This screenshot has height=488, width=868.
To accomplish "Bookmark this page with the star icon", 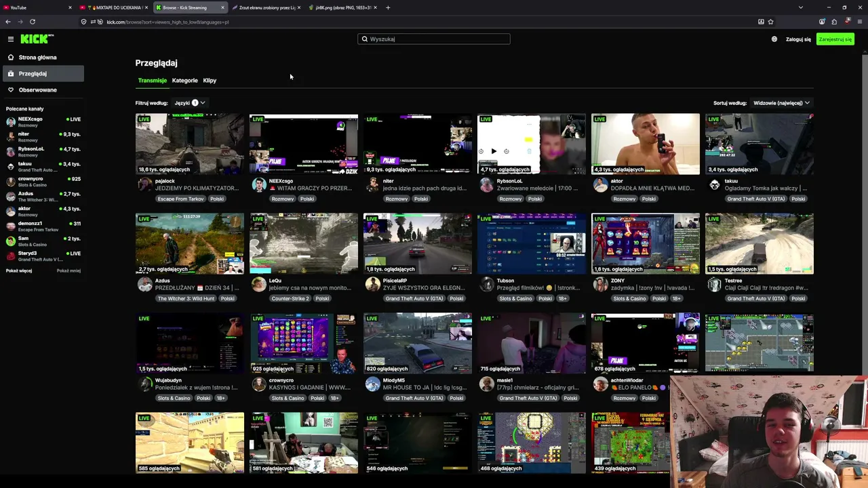I will pos(770,22).
